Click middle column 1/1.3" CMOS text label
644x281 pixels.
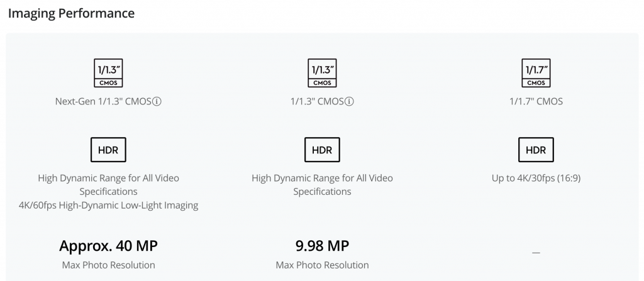tap(317, 101)
